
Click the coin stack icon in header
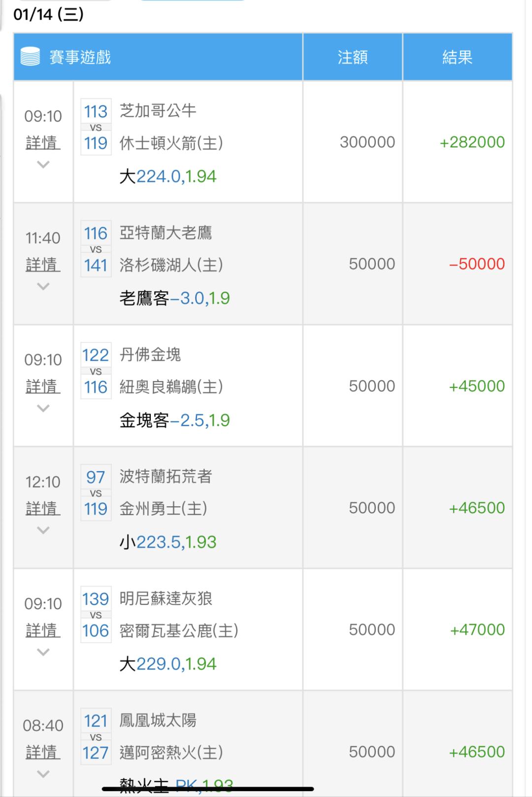point(30,57)
